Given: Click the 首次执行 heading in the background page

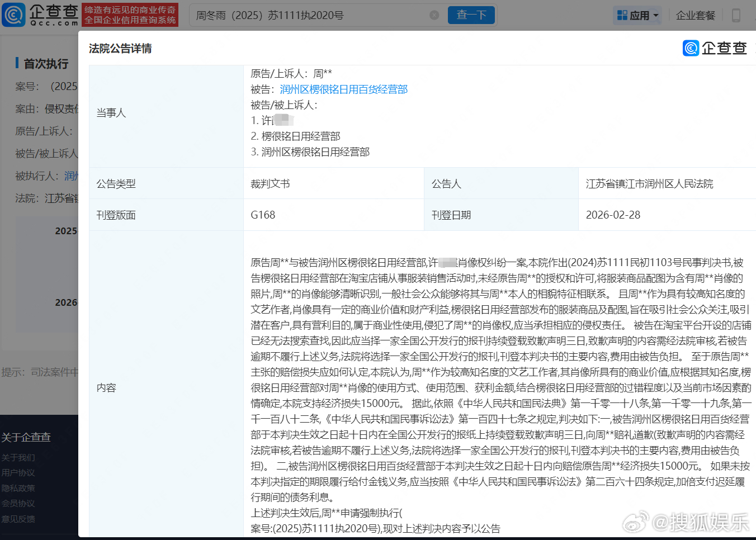Looking at the screenshot, I should point(46,64).
